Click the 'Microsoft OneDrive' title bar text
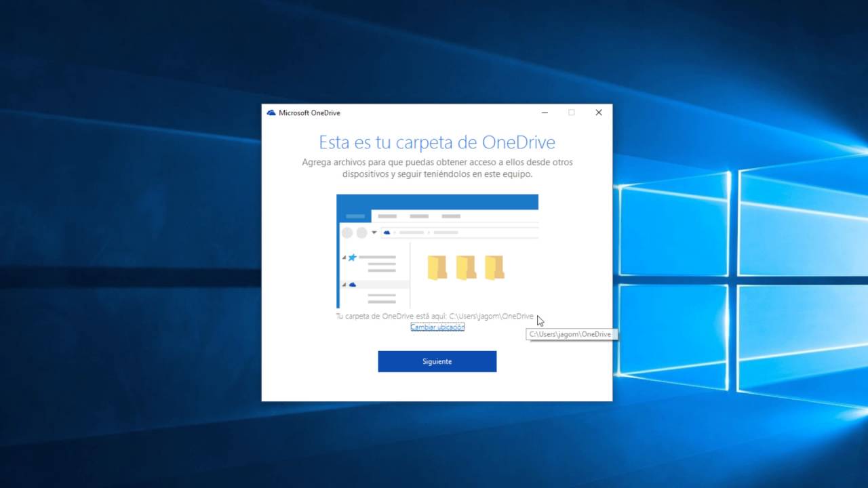The width and height of the screenshot is (868, 488). [x=309, y=113]
